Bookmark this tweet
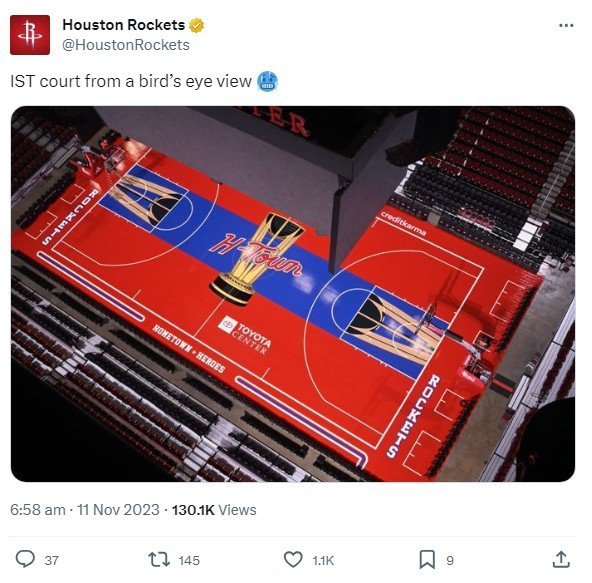The image size is (592, 583). (x=427, y=560)
